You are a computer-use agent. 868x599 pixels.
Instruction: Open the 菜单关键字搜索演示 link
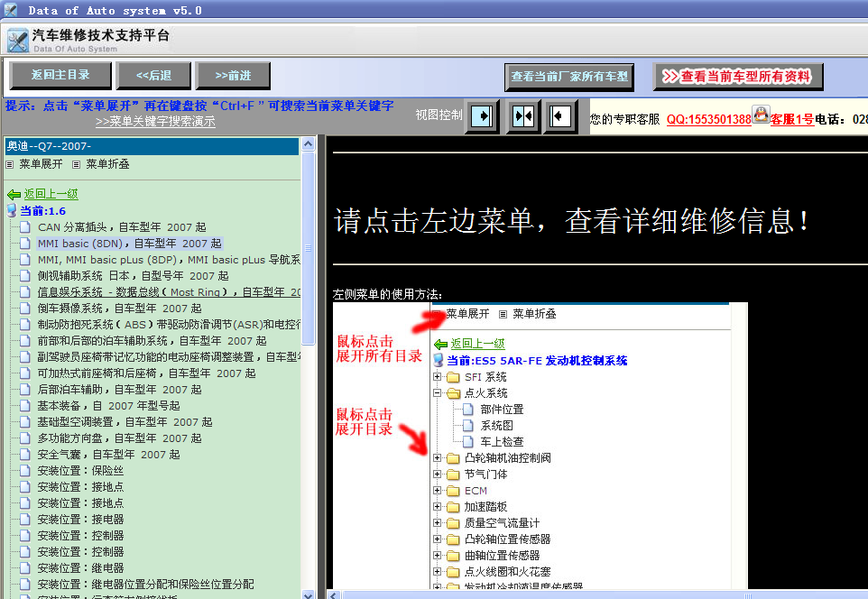point(155,121)
